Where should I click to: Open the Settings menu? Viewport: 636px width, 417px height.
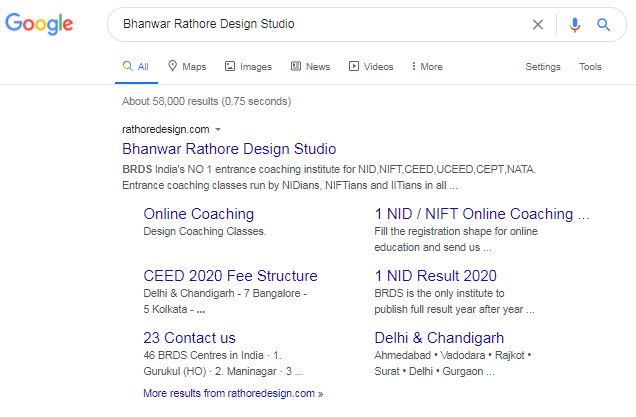point(543,67)
